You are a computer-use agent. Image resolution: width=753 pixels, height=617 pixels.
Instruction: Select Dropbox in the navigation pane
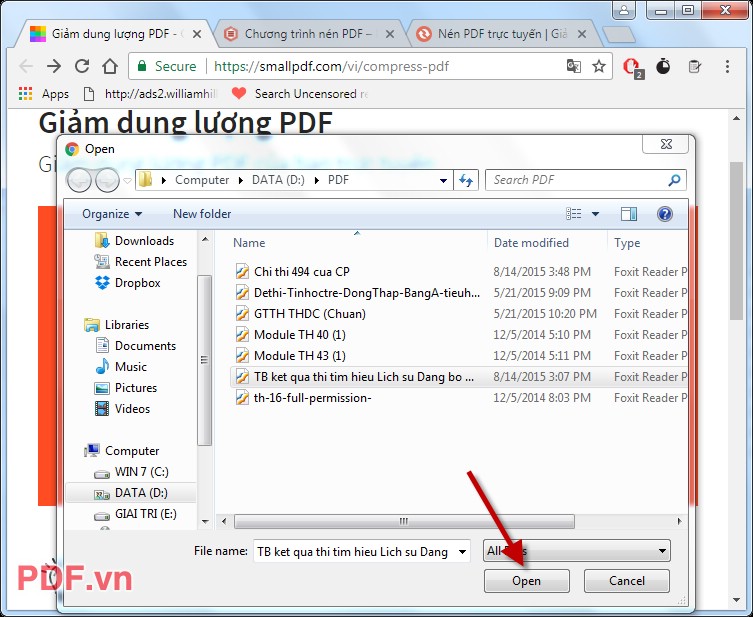[x=127, y=283]
